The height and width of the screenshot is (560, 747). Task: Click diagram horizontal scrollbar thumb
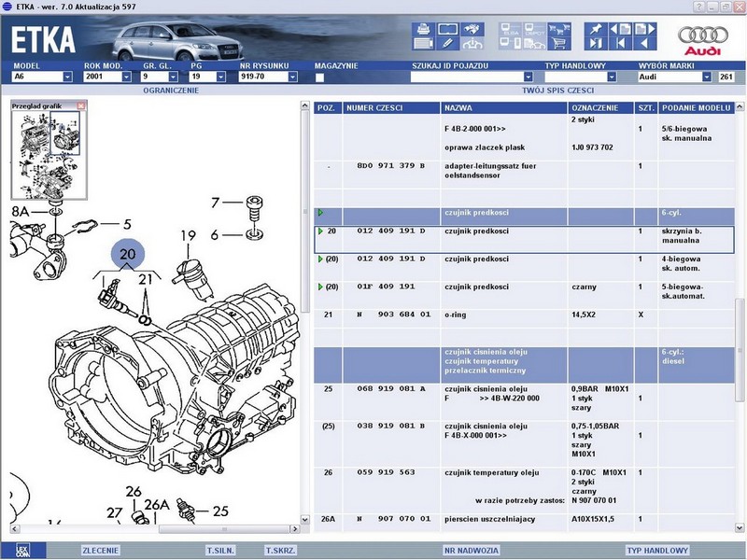point(224,529)
